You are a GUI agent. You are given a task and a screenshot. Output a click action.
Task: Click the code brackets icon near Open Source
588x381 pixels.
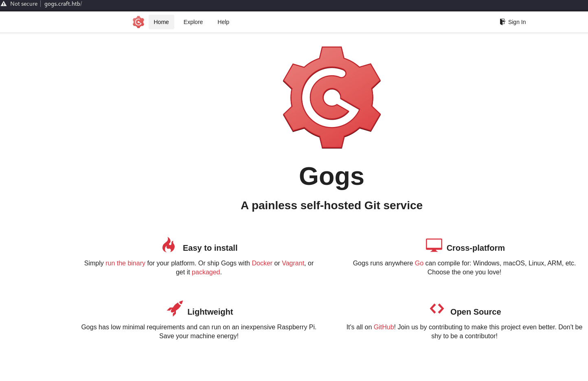click(437, 309)
